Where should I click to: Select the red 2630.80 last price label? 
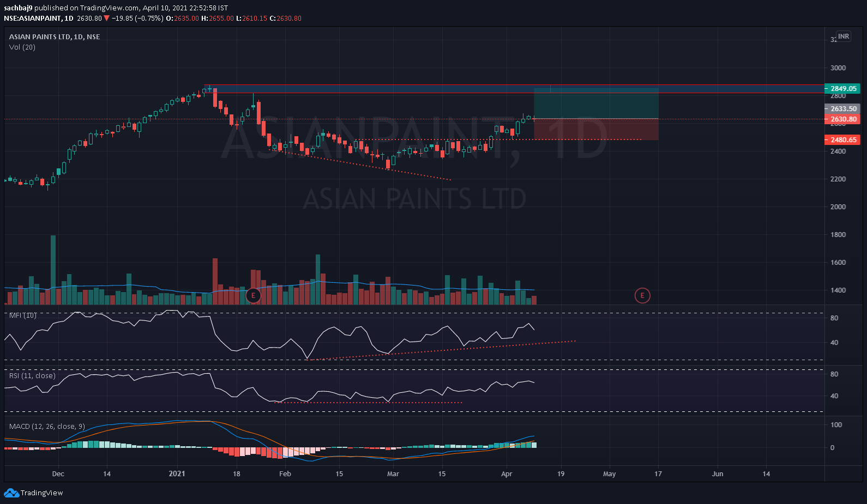point(842,119)
